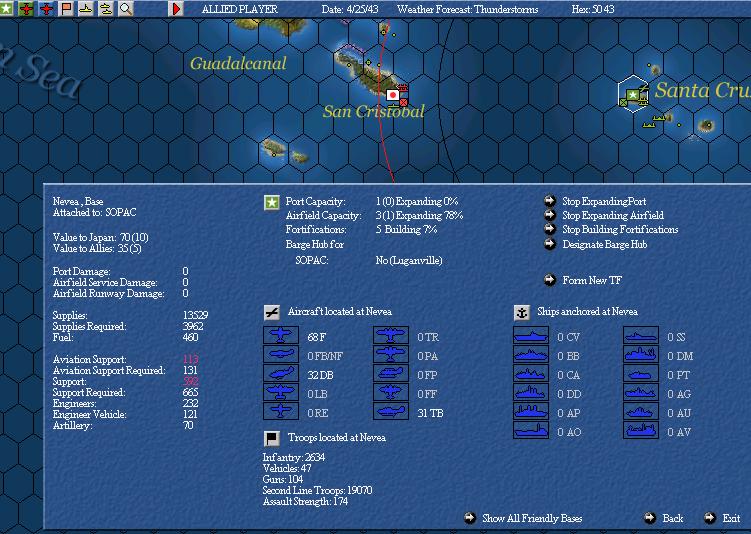Click the white star bases toolbar icon
Image resolution: width=751 pixels, height=534 pixels.
coord(6,8)
